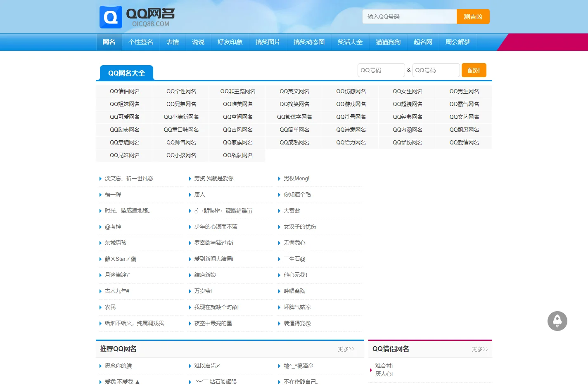588x385 pixels.
Task: Open the 笑话大全 navigation item
Action: 350,42
